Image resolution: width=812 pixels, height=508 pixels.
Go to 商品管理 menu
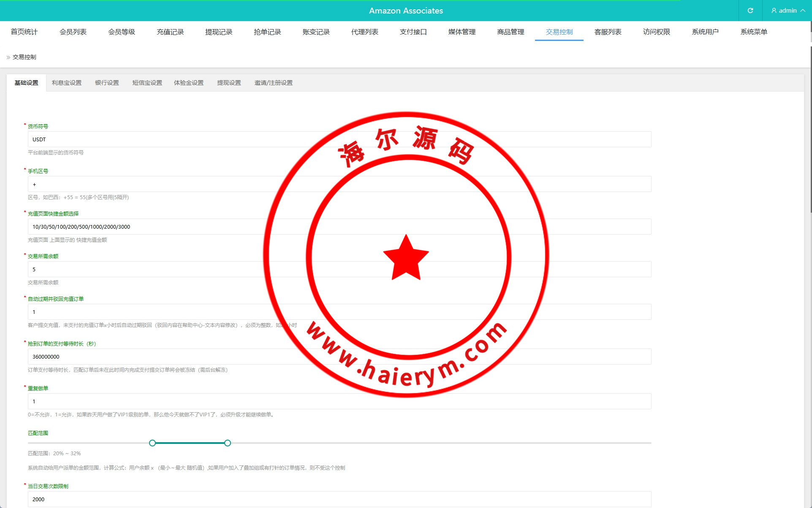511,32
